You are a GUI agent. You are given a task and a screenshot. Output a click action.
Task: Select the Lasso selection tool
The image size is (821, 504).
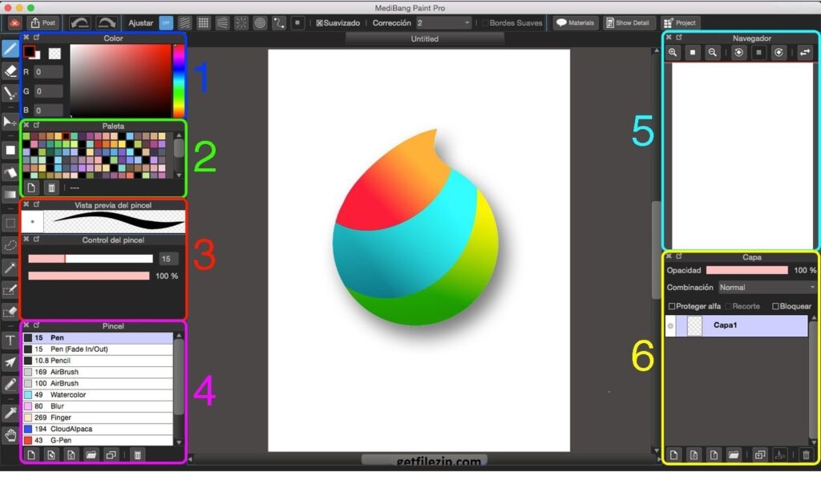(x=10, y=245)
